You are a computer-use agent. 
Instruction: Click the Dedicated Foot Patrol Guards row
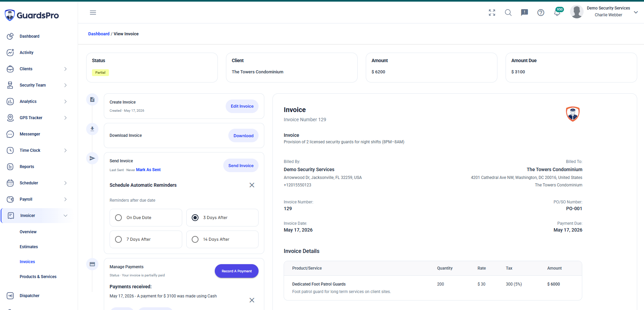433,288
